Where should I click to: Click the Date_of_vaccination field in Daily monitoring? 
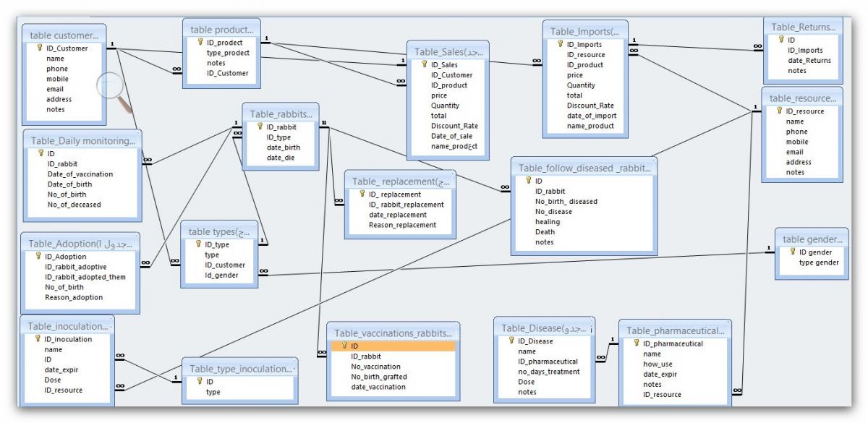(x=80, y=174)
